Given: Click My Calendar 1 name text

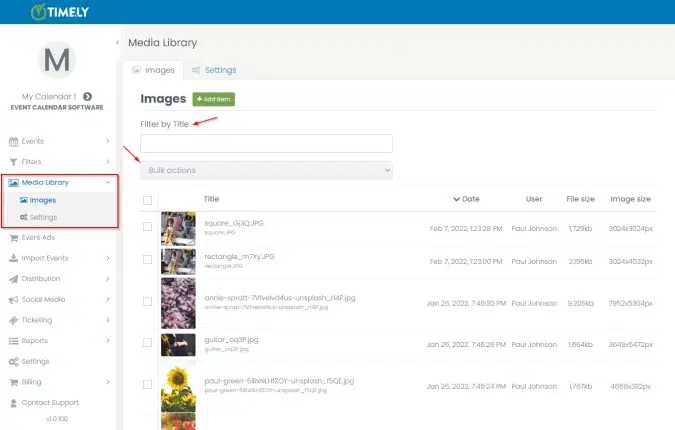Looking at the screenshot, I should point(49,96).
